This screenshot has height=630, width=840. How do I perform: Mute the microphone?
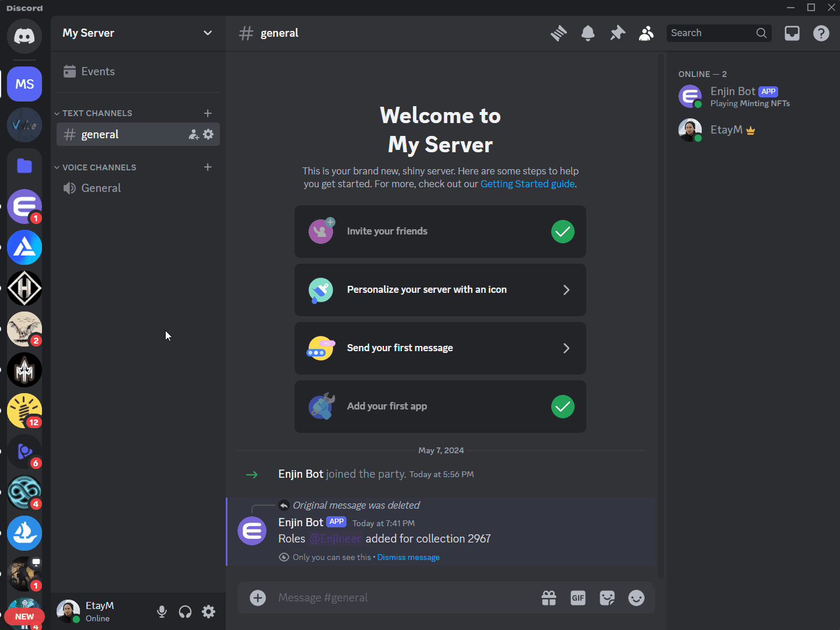162,611
